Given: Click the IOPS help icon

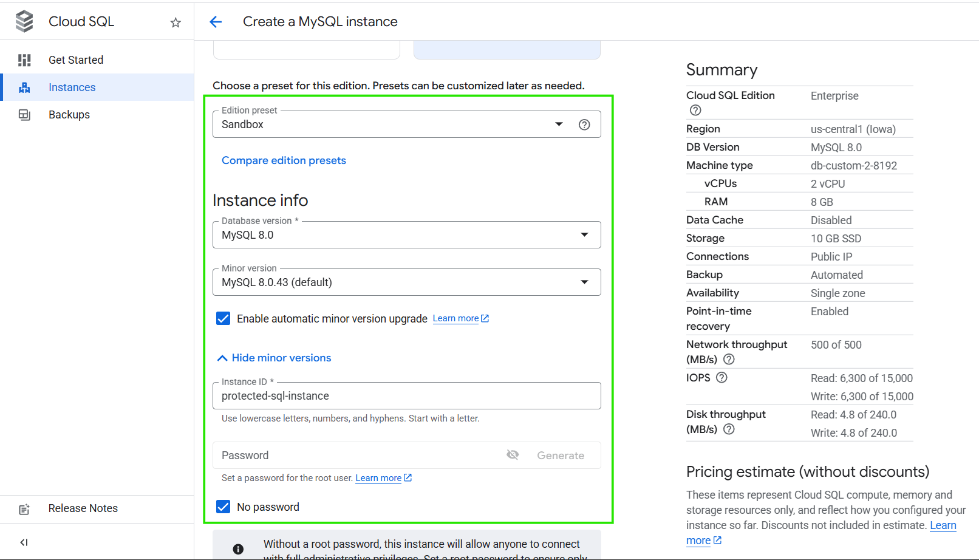Looking at the screenshot, I should click(721, 378).
